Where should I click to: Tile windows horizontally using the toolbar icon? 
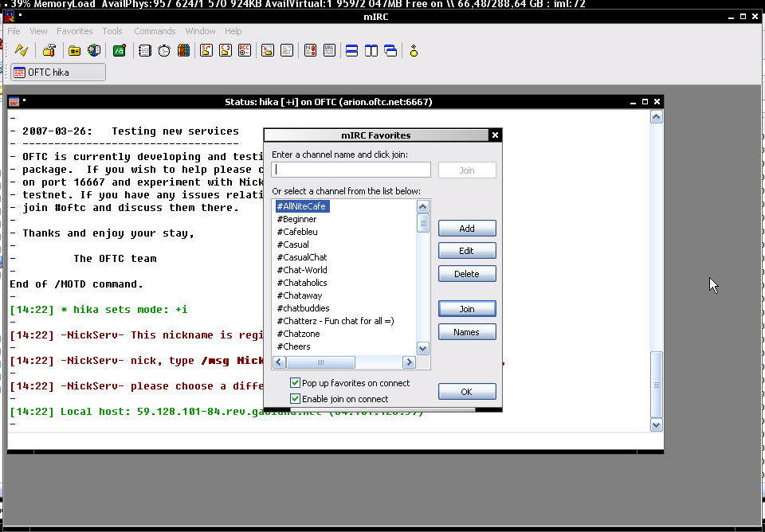click(351, 50)
